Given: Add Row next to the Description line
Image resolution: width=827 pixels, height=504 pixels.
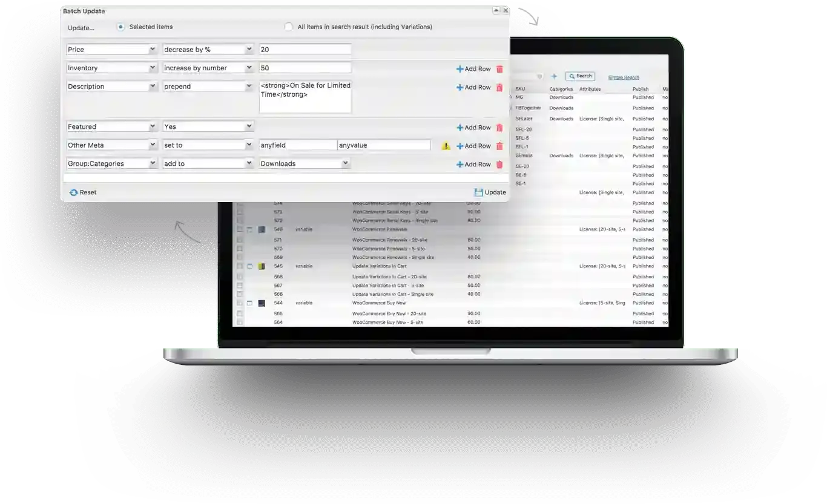Looking at the screenshot, I should coord(473,87).
